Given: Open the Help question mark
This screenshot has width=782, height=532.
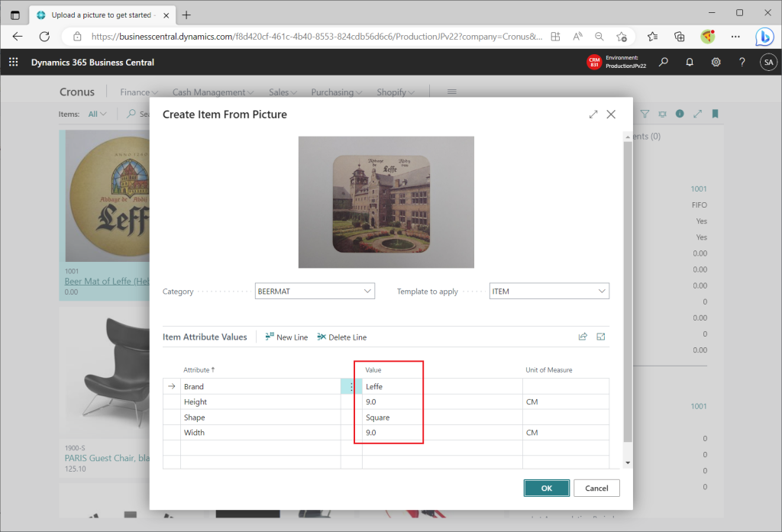Looking at the screenshot, I should [x=742, y=62].
